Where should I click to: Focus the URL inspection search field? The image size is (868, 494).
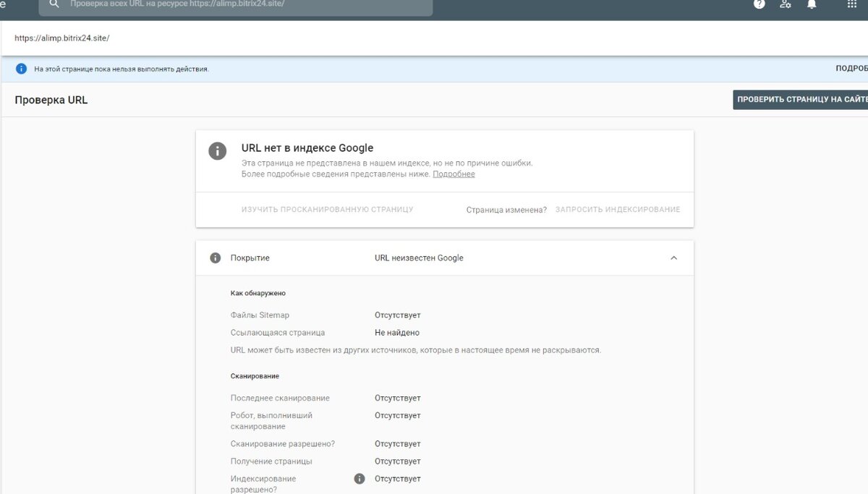[x=239, y=4]
